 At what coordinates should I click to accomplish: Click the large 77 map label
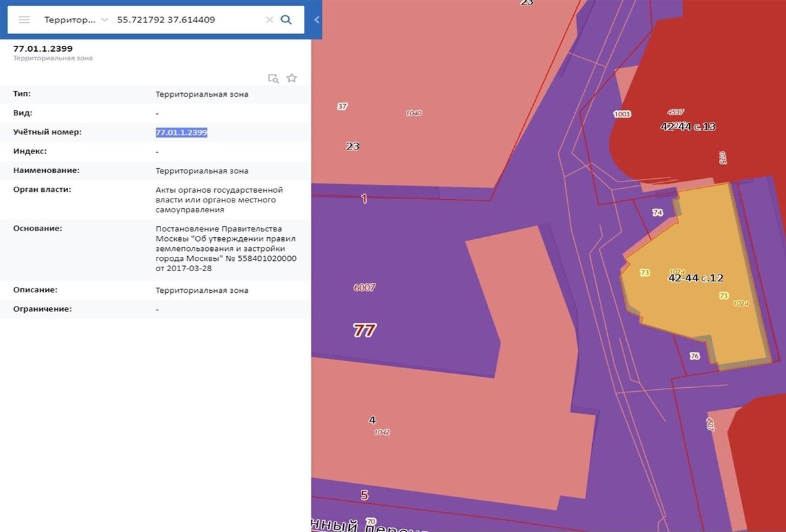[364, 330]
